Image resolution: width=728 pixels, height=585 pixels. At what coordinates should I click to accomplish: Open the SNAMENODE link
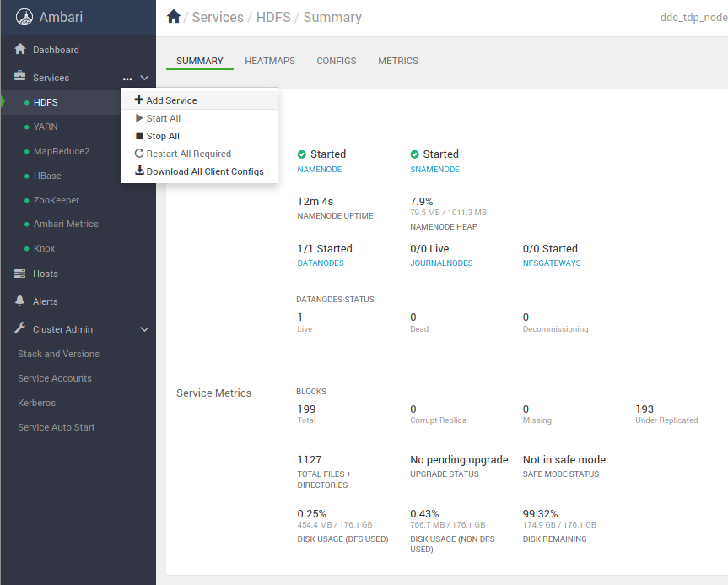[x=434, y=170]
